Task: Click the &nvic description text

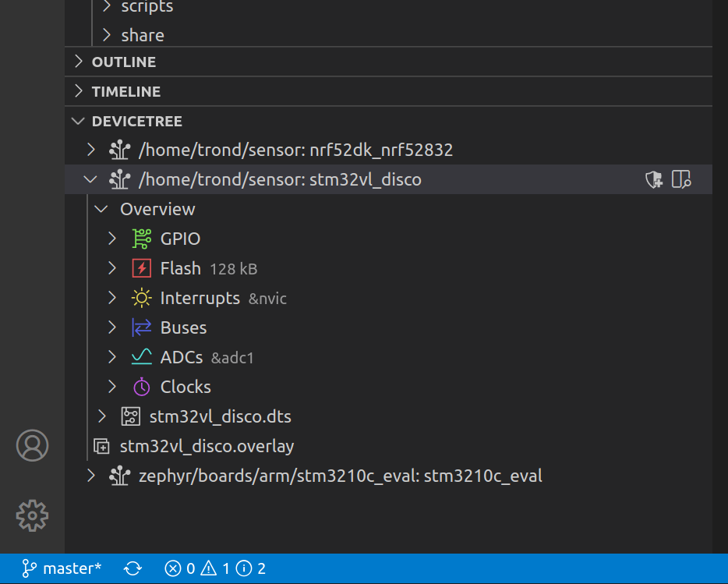Action: (267, 299)
